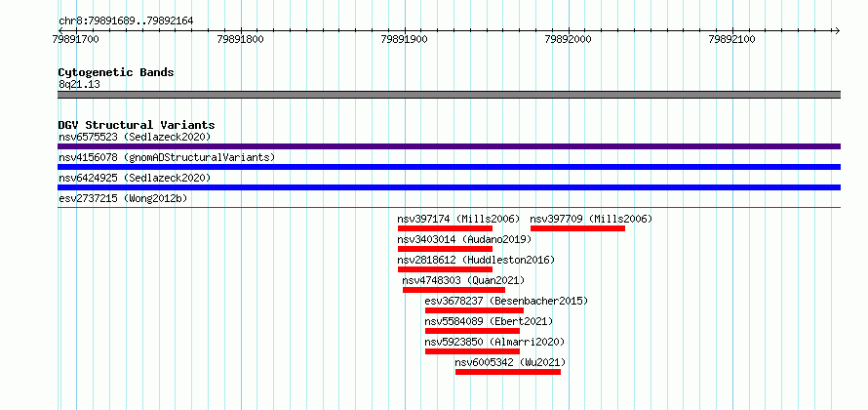
Task: Click red bar under nsv2818612
Action: (x=445, y=269)
